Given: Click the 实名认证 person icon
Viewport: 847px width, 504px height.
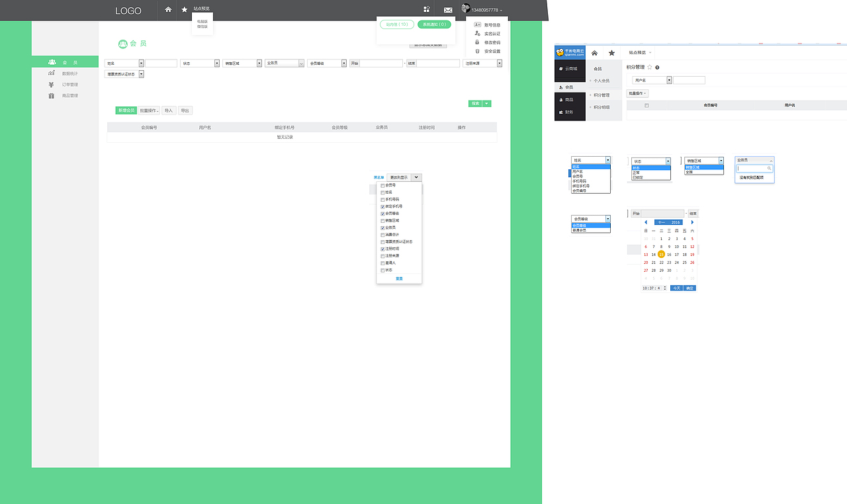Looking at the screenshot, I should [477, 33].
